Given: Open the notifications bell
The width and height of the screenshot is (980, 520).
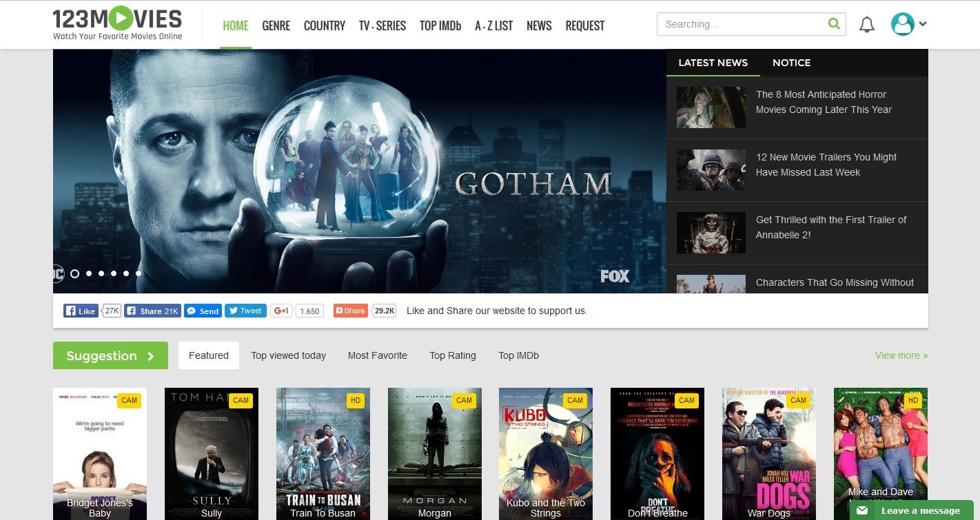Looking at the screenshot, I should tap(867, 25).
